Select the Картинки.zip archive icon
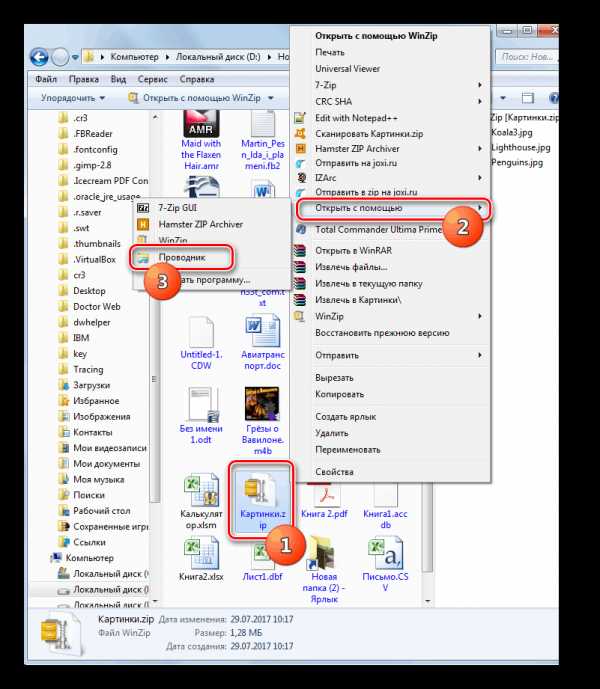 click(x=260, y=488)
